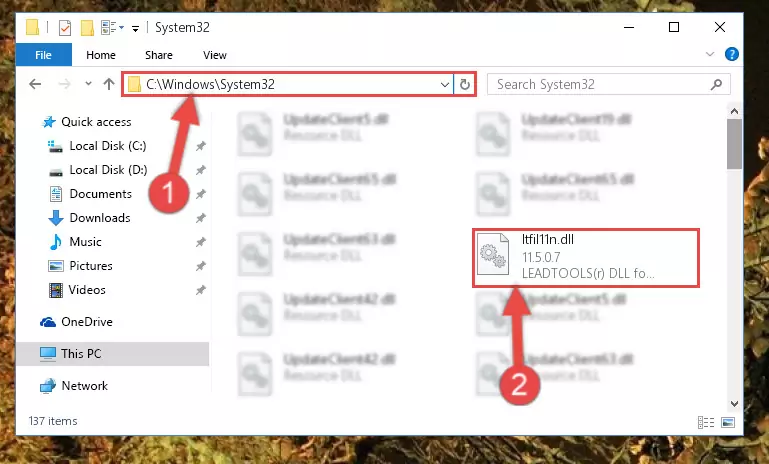
Task: Click the search magnifier icon
Action: (x=717, y=84)
